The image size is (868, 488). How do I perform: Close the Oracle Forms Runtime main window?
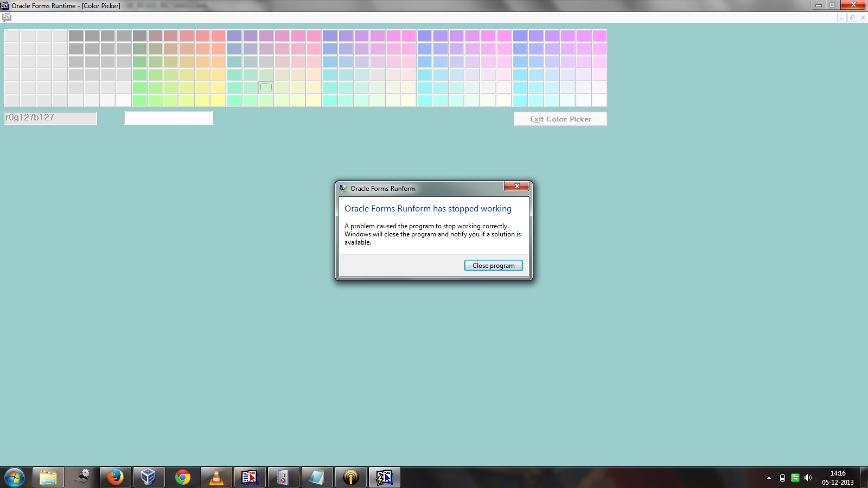[853, 5]
